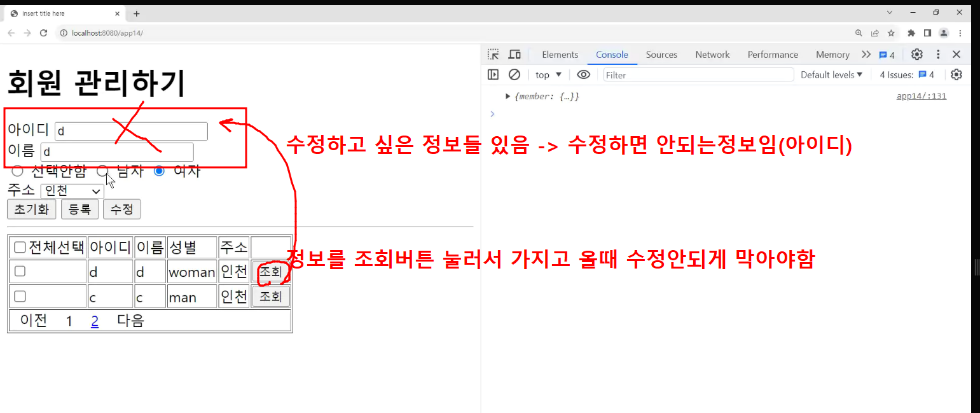
Task: Open the 'top' JavaScript context dropdown
Action: pyautogui.click(x=549, y=74)
